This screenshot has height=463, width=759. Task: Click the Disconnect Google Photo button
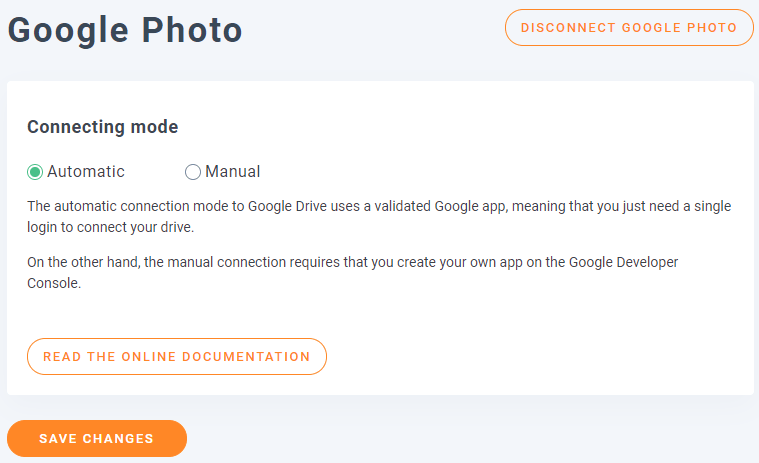tap(629, 28)
